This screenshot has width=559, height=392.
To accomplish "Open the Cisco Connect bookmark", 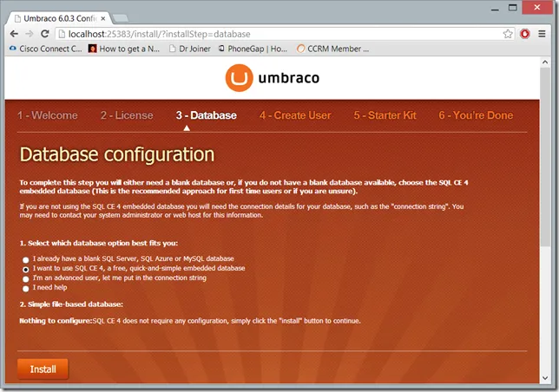I will point(46,49).
